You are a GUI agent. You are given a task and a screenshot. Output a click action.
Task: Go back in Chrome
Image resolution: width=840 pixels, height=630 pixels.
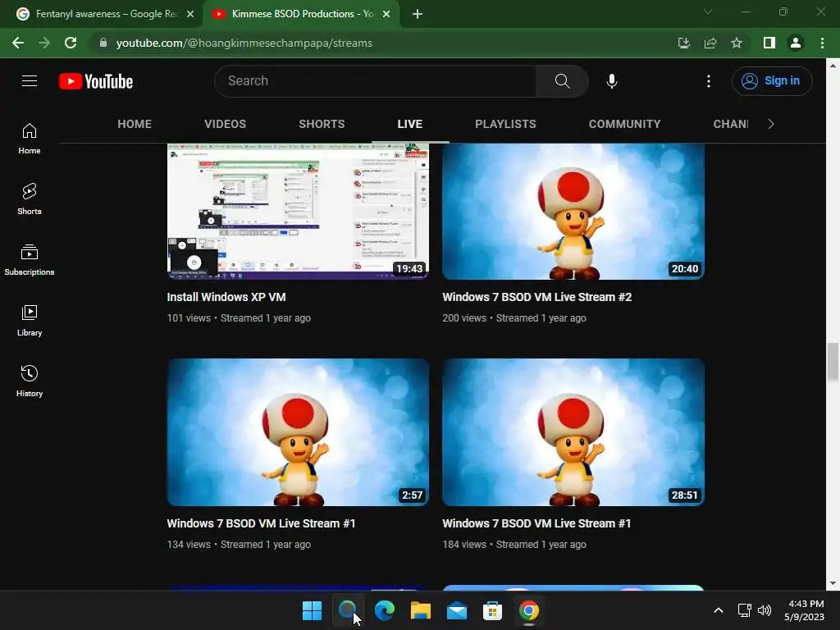tap(18, 43)
